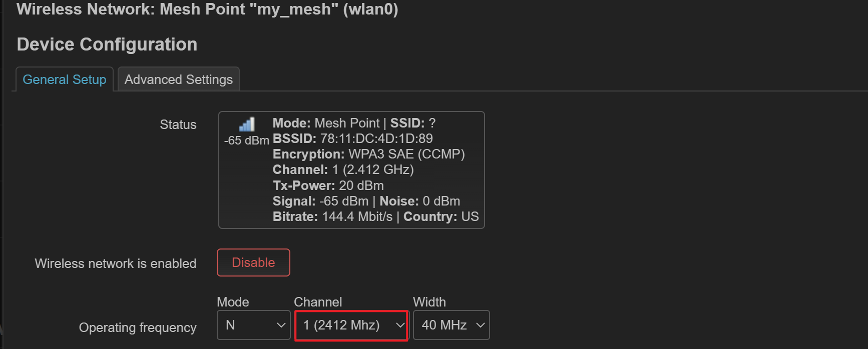Screen dimensions: 868x349
Task: Click the Device Configuration heading
Action: point(107,44)
